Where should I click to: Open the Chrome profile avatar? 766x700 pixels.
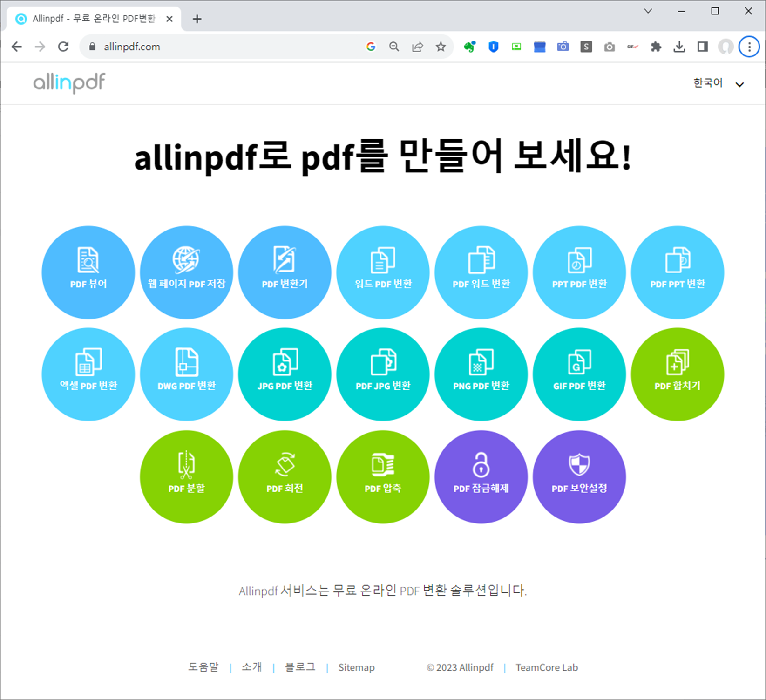click(725, 47)
